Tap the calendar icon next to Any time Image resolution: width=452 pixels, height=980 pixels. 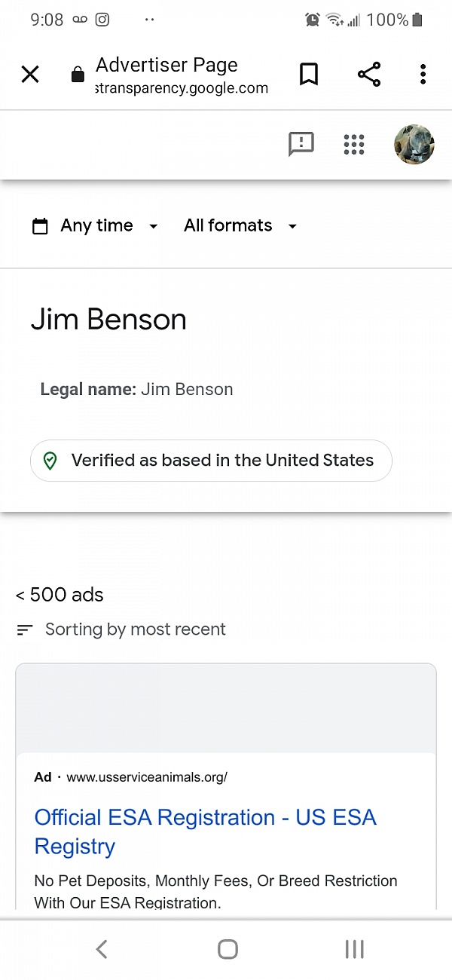pos(40,226)
